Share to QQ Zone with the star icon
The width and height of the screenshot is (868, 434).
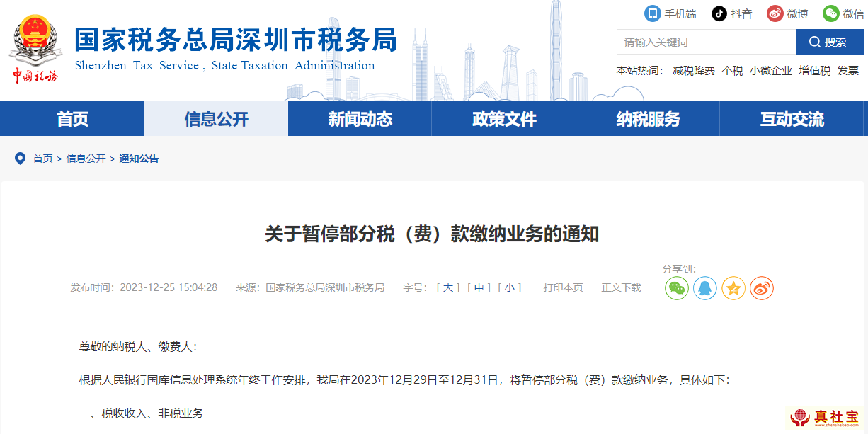point(733,288)
